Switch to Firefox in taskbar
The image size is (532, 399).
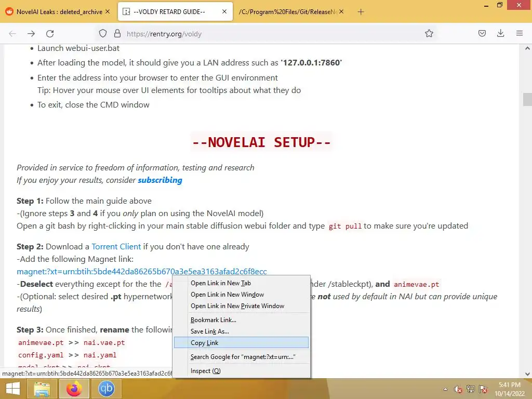(x=74, y=389)
